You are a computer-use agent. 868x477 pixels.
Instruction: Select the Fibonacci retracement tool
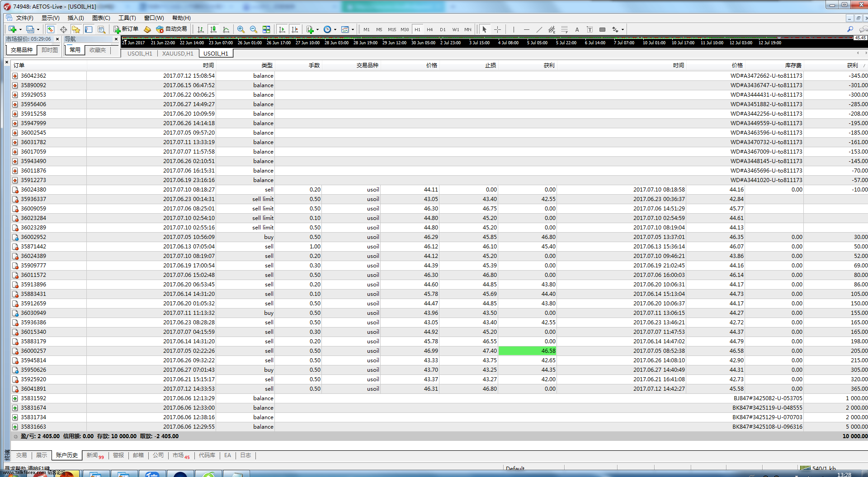(564, 29)
